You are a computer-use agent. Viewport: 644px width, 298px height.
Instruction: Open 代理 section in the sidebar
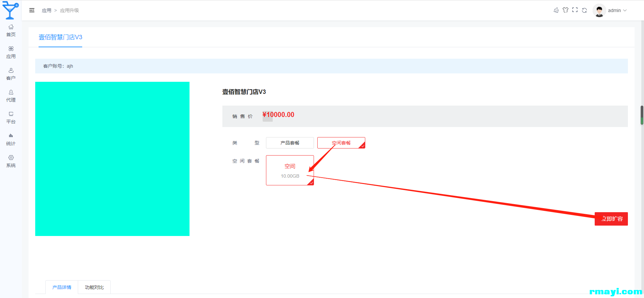click(11, 96)
